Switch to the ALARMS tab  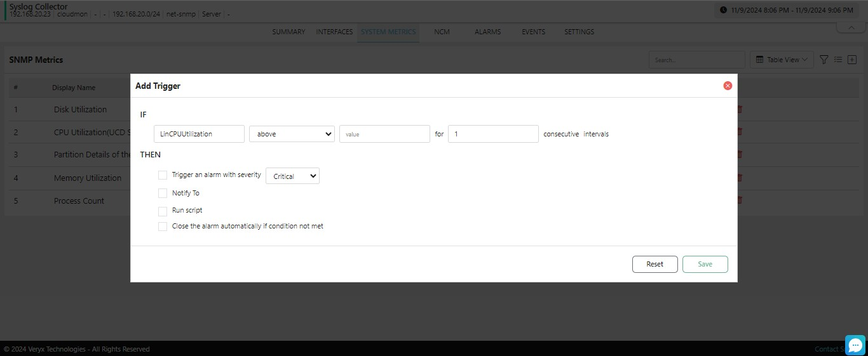click(x=487, y=32)
